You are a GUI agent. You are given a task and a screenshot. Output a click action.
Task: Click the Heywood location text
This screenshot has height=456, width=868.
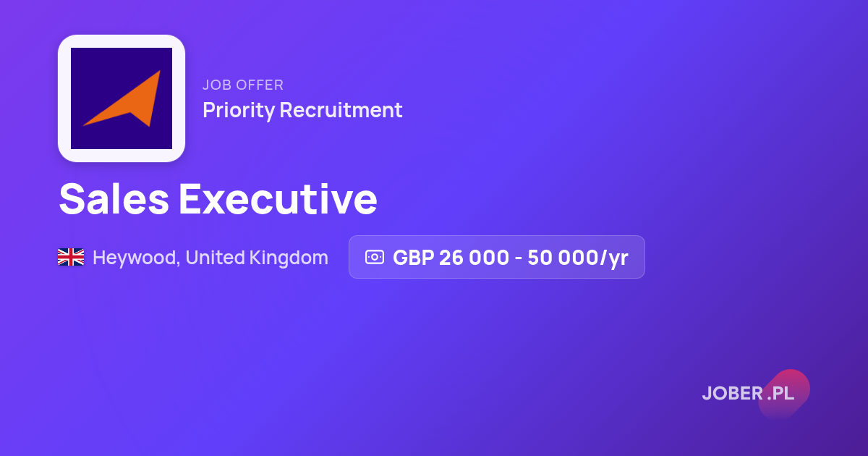134,258
